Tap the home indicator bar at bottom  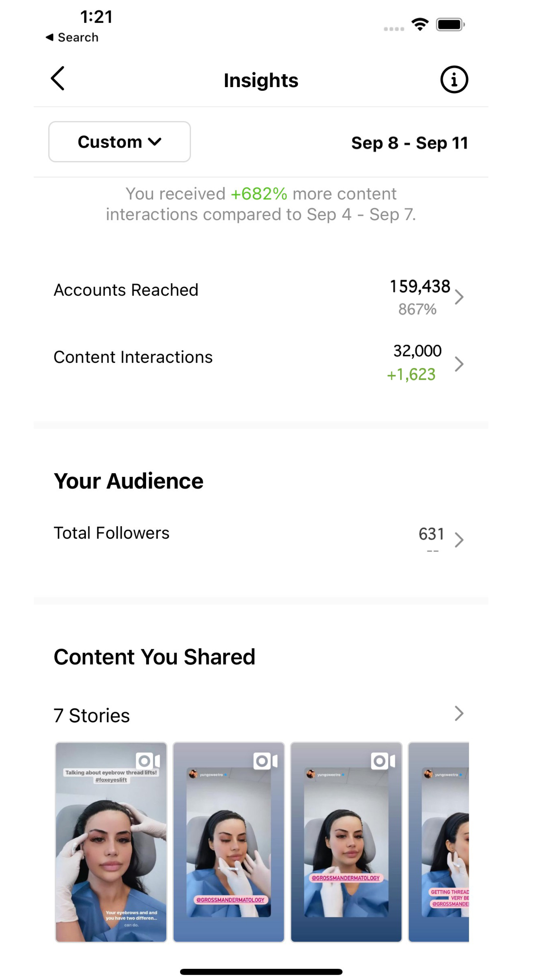point(261,972)
